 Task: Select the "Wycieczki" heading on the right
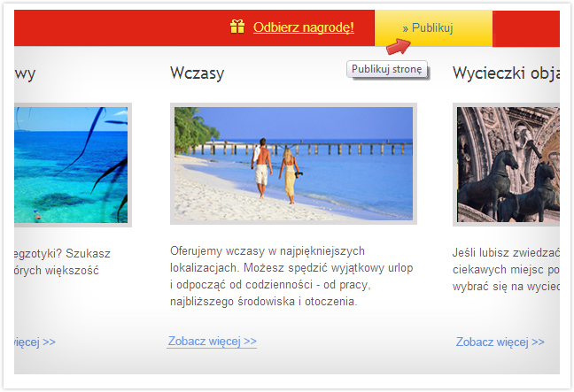point(505,73)
